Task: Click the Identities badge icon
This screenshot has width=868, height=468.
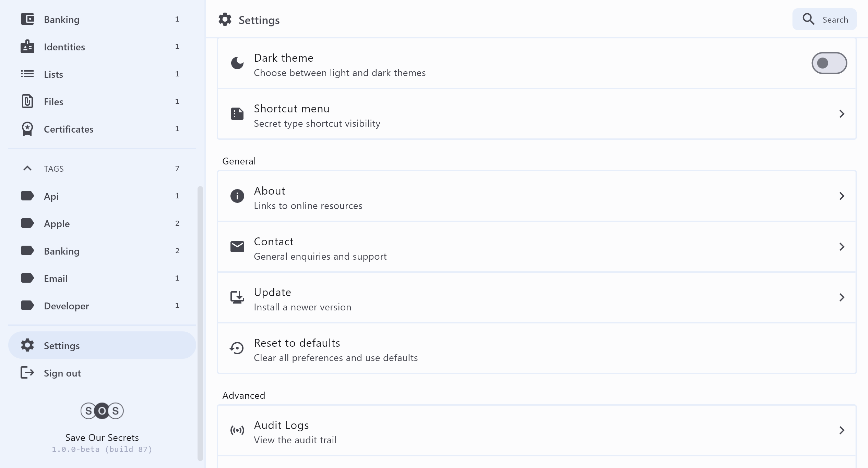Action: [x=27, y=47]
